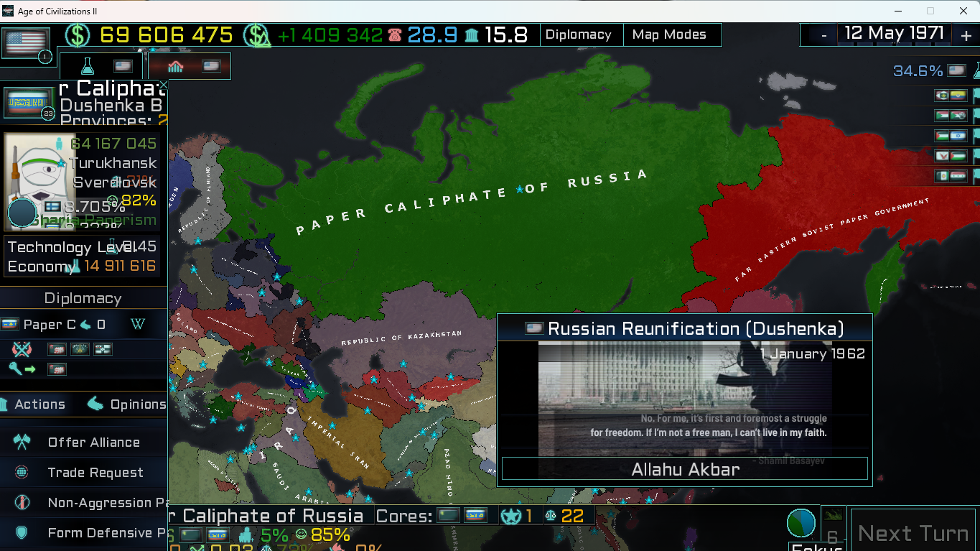Click the key with arrow icon
The width and height of the screenshot is (980, 551).
(22, 369)
